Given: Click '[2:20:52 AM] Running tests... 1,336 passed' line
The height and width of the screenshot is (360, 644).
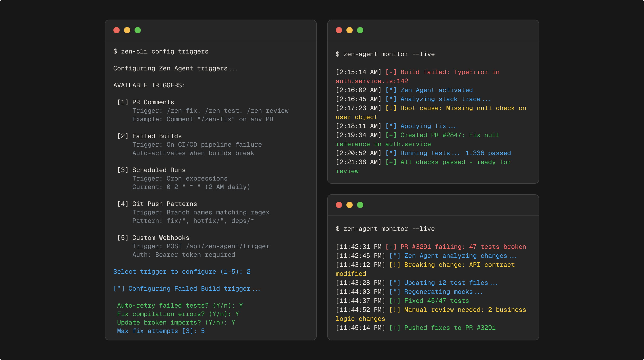Looking at the screenshot, I should (423, 153).
